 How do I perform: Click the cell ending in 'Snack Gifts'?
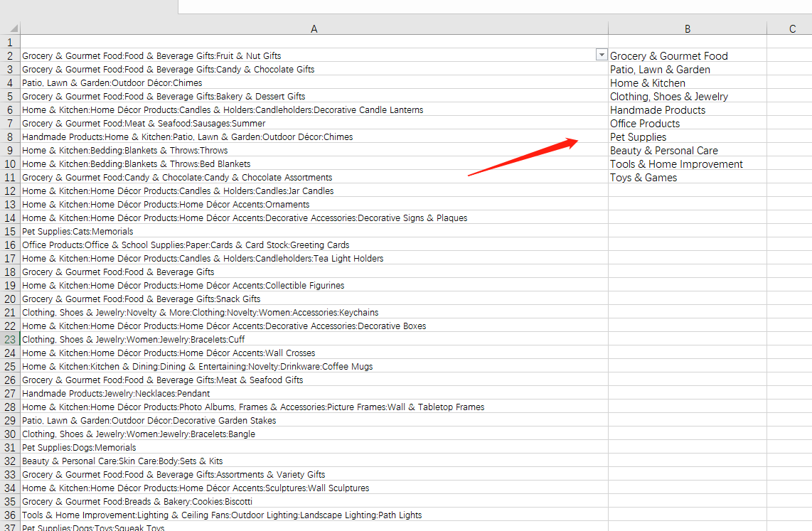pyautogui.click(x=314, y=299)
